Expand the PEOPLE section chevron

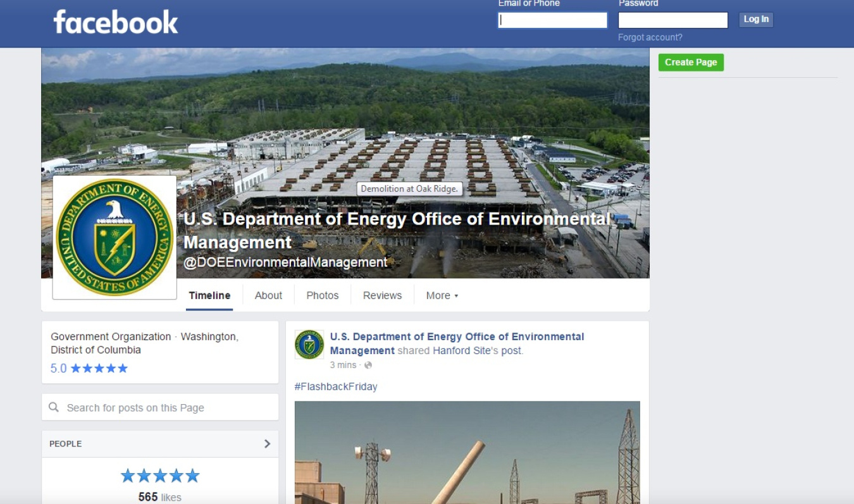coord(267,444)
